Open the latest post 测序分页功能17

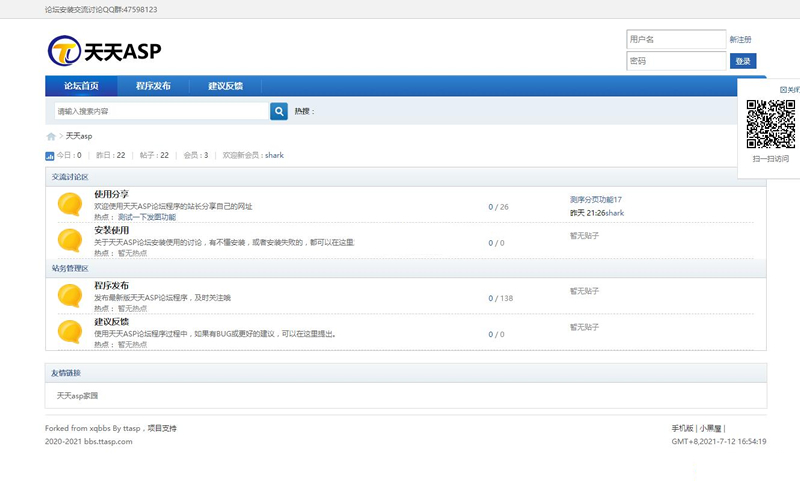point(596,200)
